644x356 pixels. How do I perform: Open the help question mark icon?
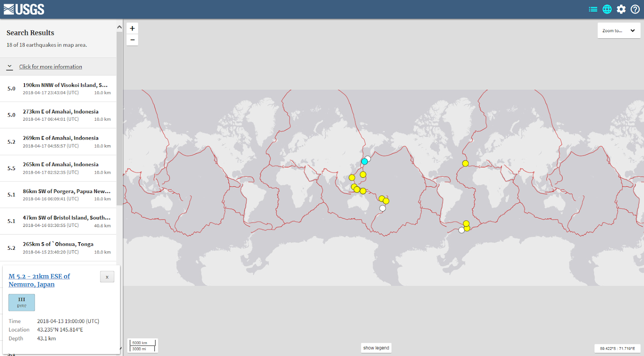click(x=635, y=9)
